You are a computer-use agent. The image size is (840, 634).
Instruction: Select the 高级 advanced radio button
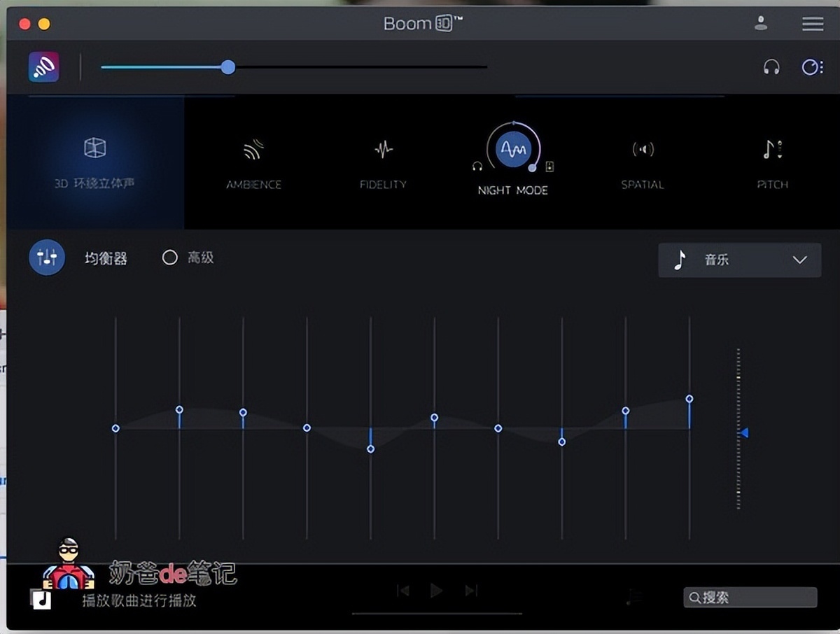click(170, 258)
